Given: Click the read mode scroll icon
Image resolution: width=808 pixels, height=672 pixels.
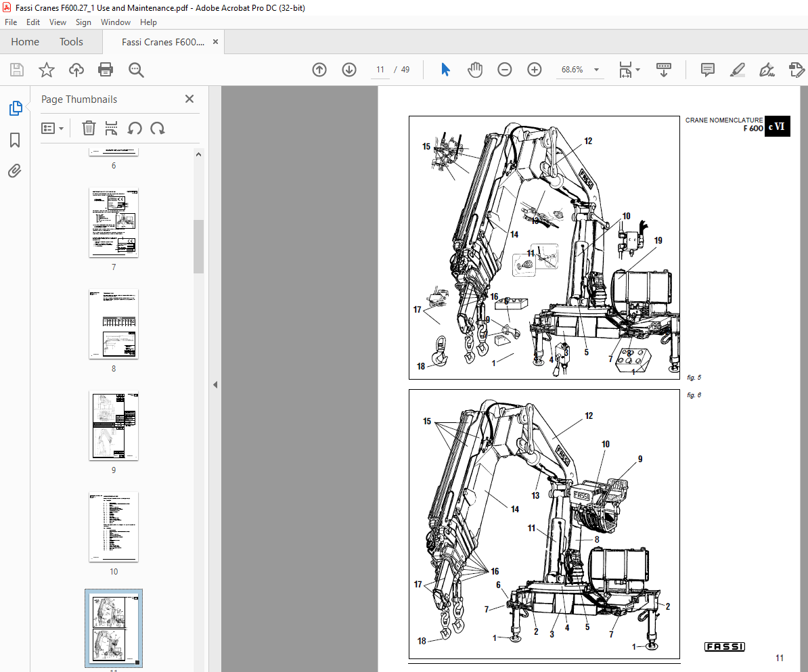Looking at the screenshot, I should pyautogui.click(x=664, y=70).
